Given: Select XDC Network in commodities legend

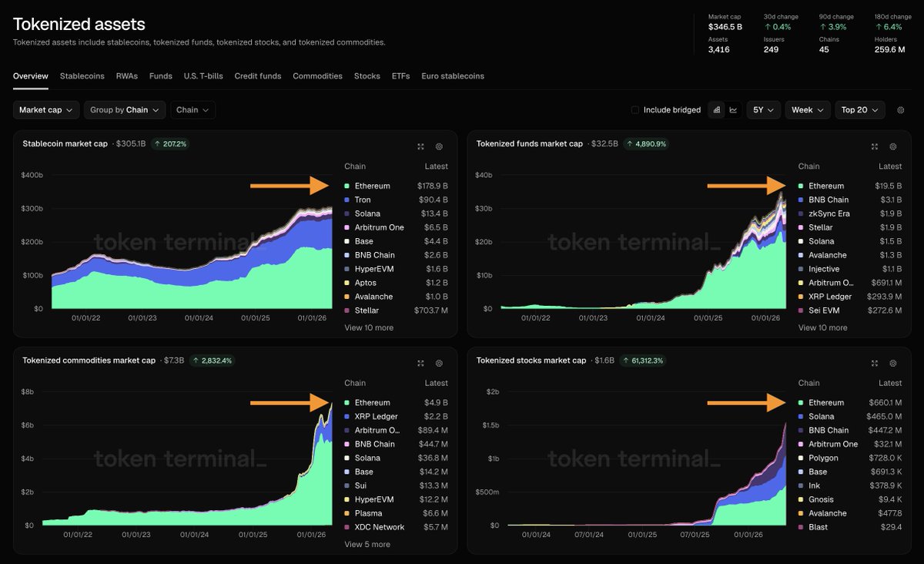Looking at the screenshot, I should pyautogui.click(x=380, y=527).
